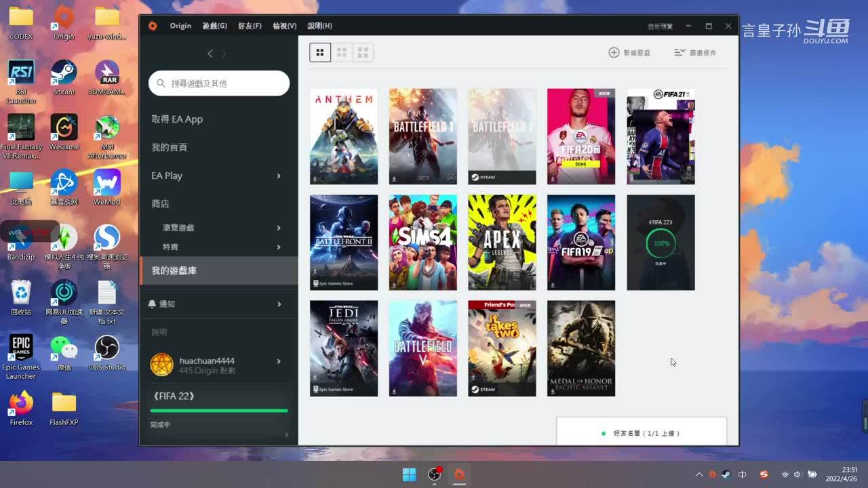Click the search games input field
This screenshot has height=488, width=868.
219,83
